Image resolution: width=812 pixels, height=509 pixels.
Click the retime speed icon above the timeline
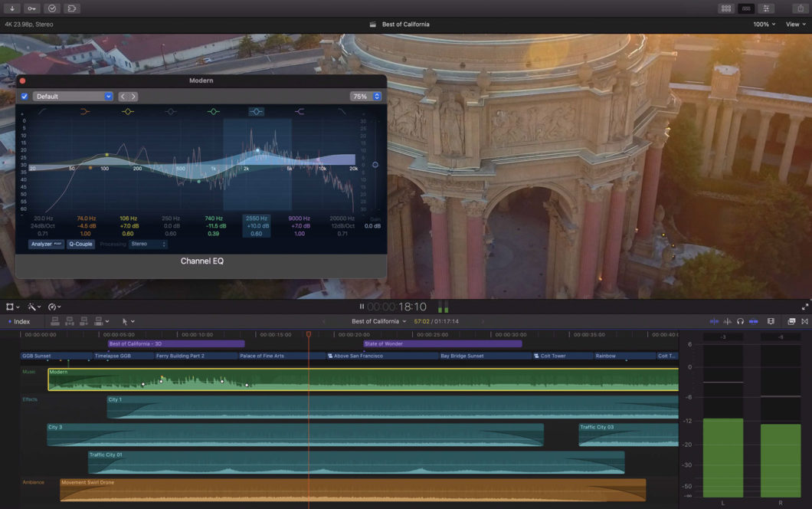(52, 307)
